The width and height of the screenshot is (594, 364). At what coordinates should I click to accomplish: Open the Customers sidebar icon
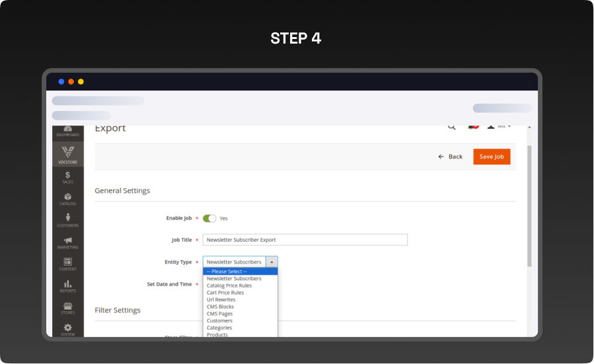point(67,221)
